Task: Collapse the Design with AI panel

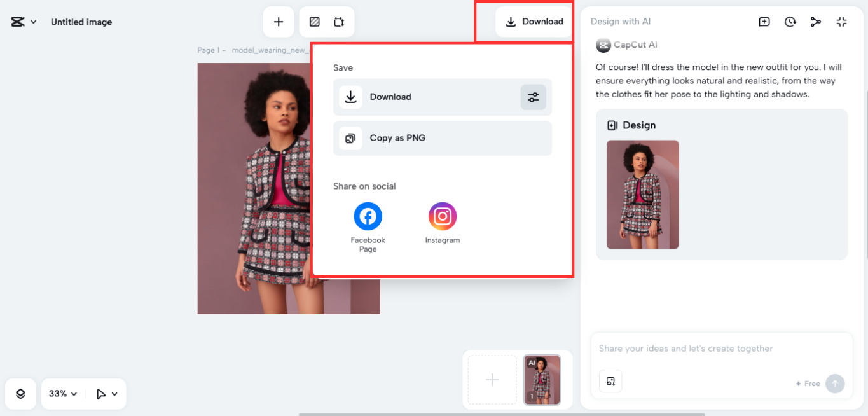Action: click(x=841, y=22)
